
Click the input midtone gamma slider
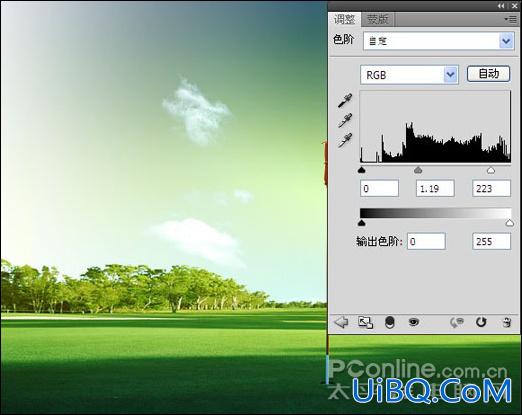pos(418,170)
